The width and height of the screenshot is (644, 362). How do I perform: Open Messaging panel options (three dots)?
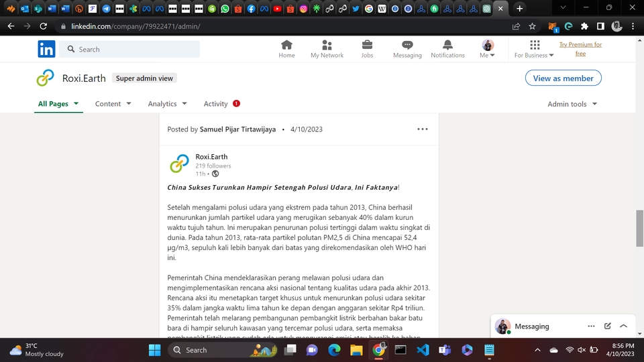[x=591, y=326]
